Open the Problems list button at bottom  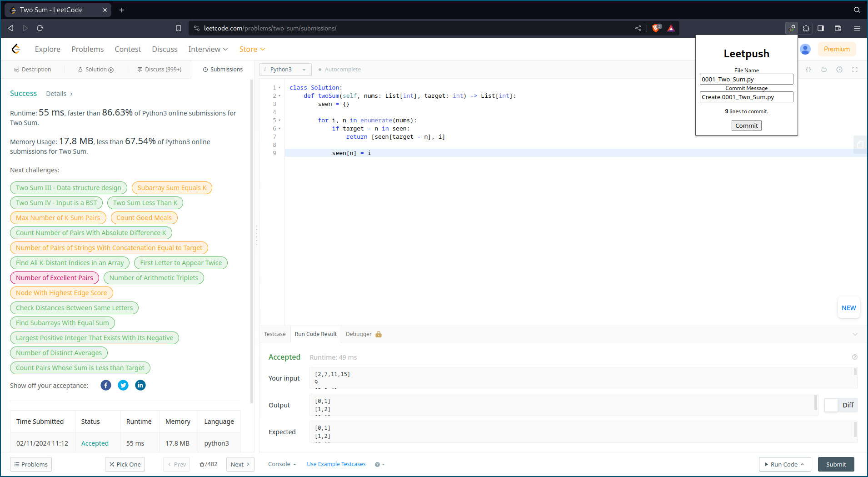31,464
